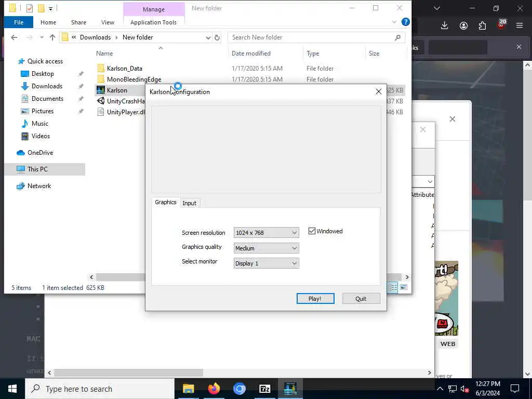Show hidden system tray icons
This screenshot has width=532, height=399.
click(440, 389)
